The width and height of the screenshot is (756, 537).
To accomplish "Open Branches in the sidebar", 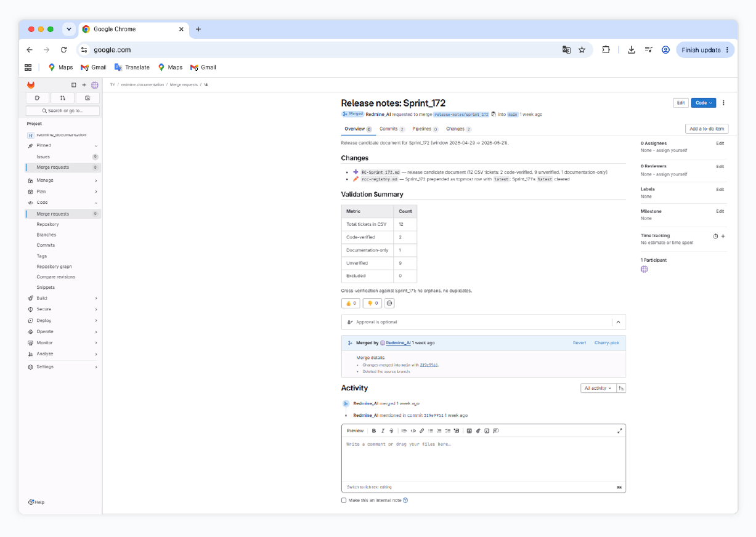I will [x=46, y=235].
